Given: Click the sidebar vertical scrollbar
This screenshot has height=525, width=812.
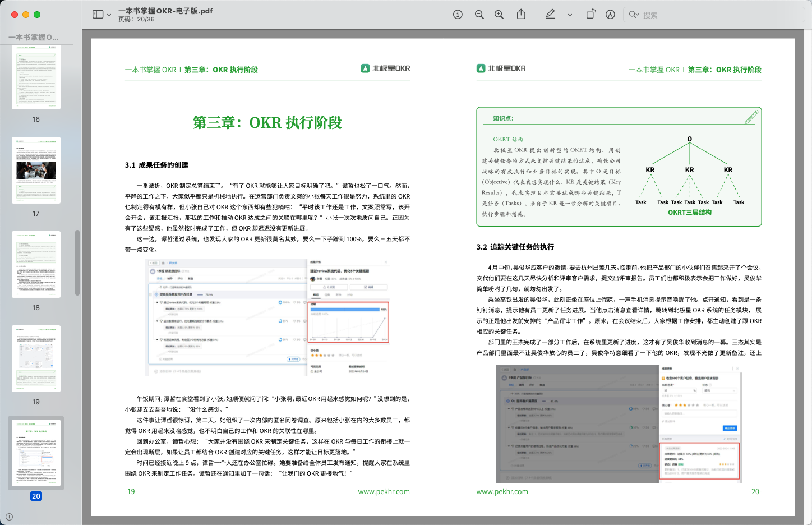Looking at the screenshot, I should tap(77, 262).
